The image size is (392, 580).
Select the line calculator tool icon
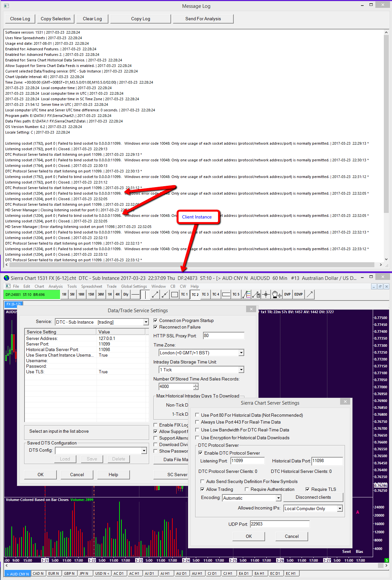[257, 294]
